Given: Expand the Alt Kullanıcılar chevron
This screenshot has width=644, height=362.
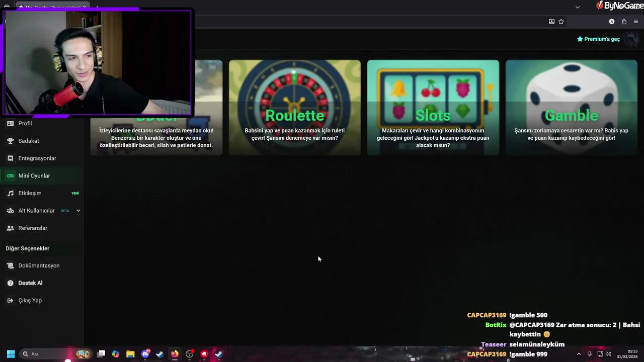Looking at the screenshot, I should pyautogui.click(x=78, y=211).
